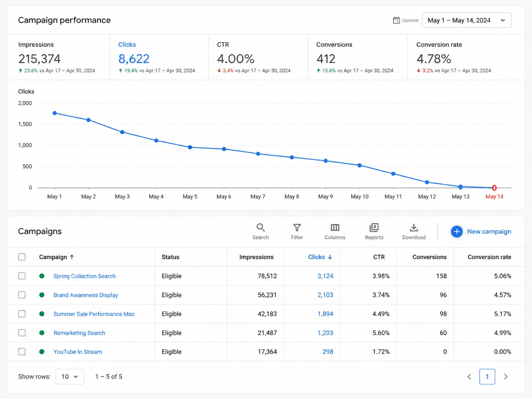Sort by the CTR column header

pyautogui.click(x=379, y=257)
